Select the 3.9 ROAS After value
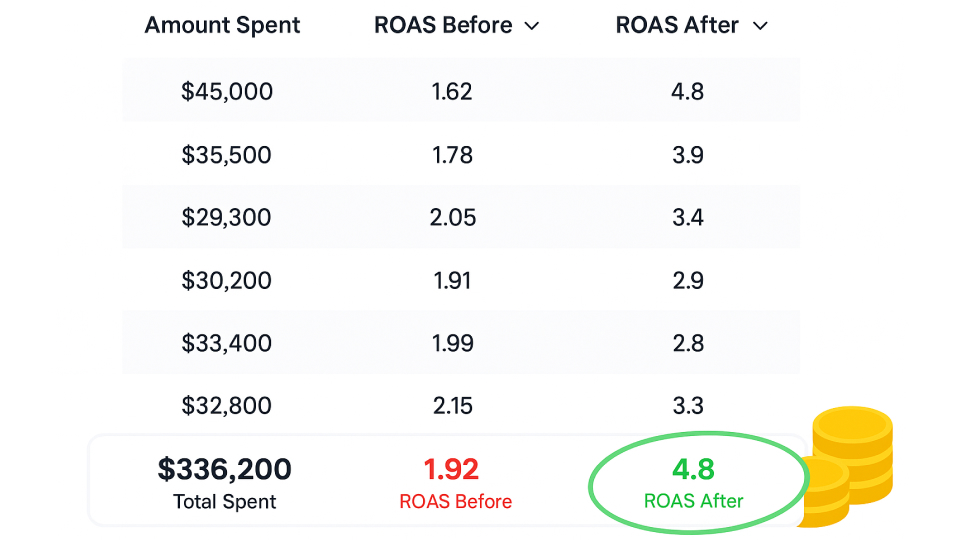The image size is (960, 540). point(688,155)
